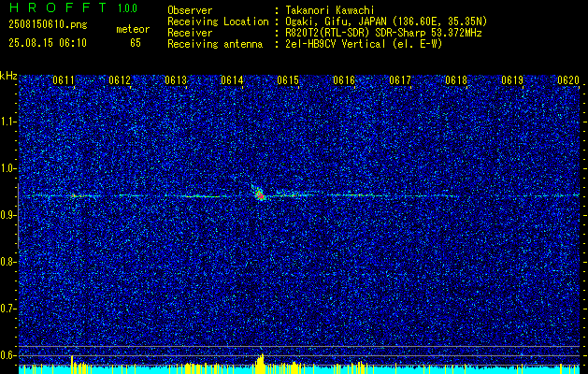588x374 pixels.
Task: Click the 0617 time marker
Action: [x=400, y=79]
